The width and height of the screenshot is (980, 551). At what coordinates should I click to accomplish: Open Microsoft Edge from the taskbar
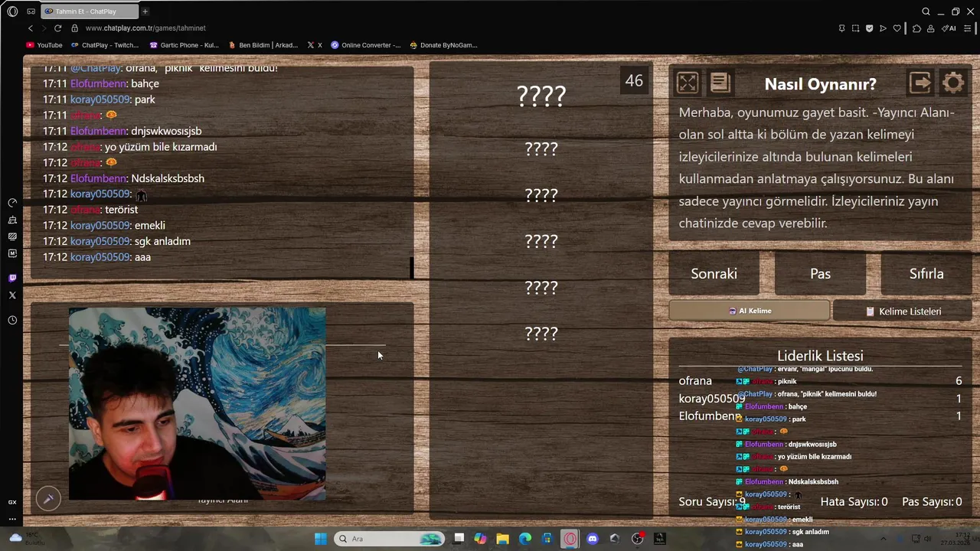pos(525,539)
